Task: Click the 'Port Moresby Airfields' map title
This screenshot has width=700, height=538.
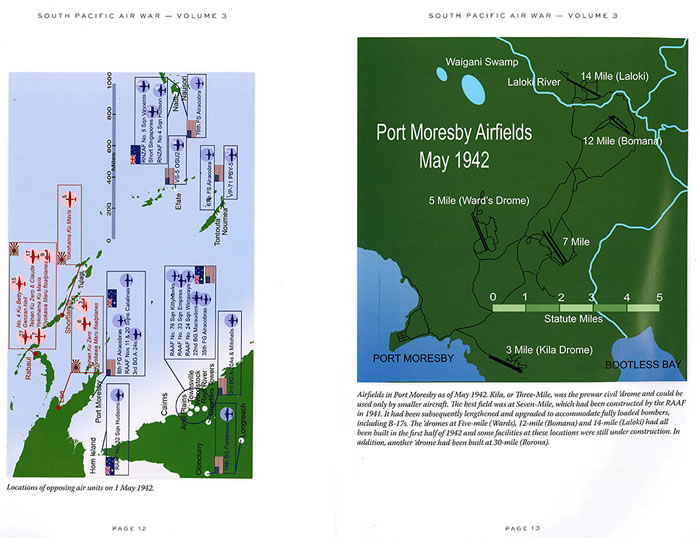Action: pyautogui.click(x=454, y=133)
